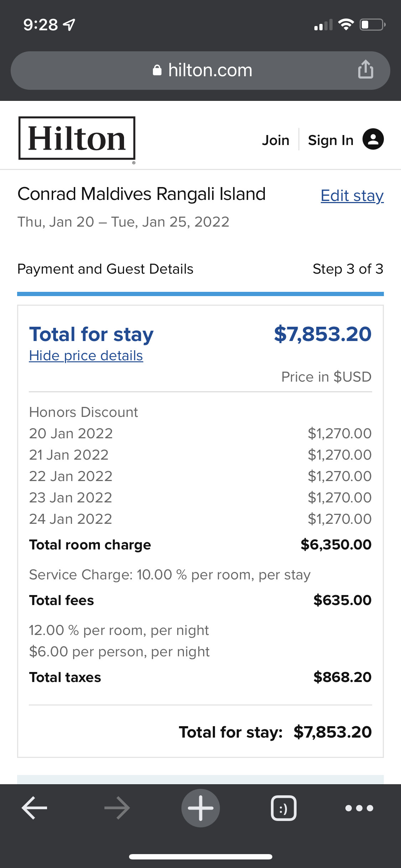Tap the cellular signal bars
Image resolution: width=401 pixels, height=868 pixels.
[323, 25]
